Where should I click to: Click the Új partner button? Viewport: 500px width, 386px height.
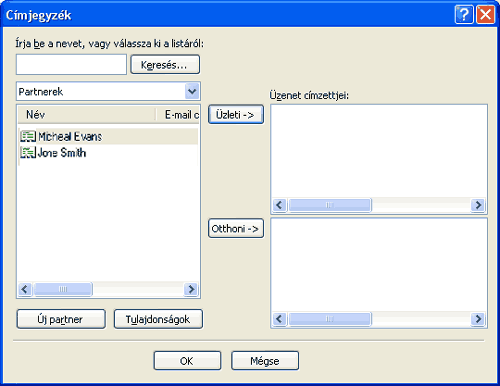point(61,319)
